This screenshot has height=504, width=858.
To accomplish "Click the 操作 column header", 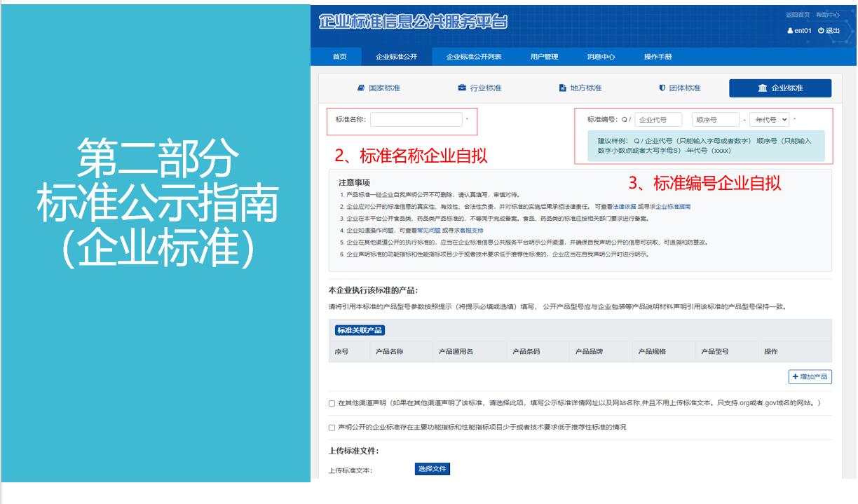I will point(771,352).
